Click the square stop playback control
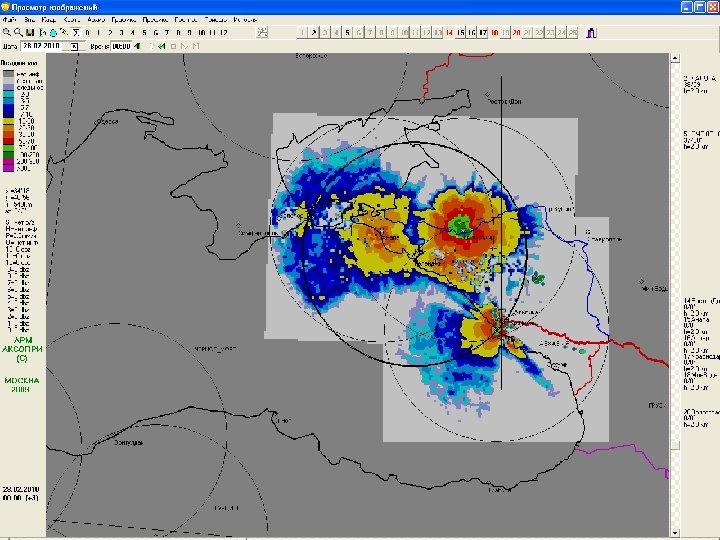 173,46
